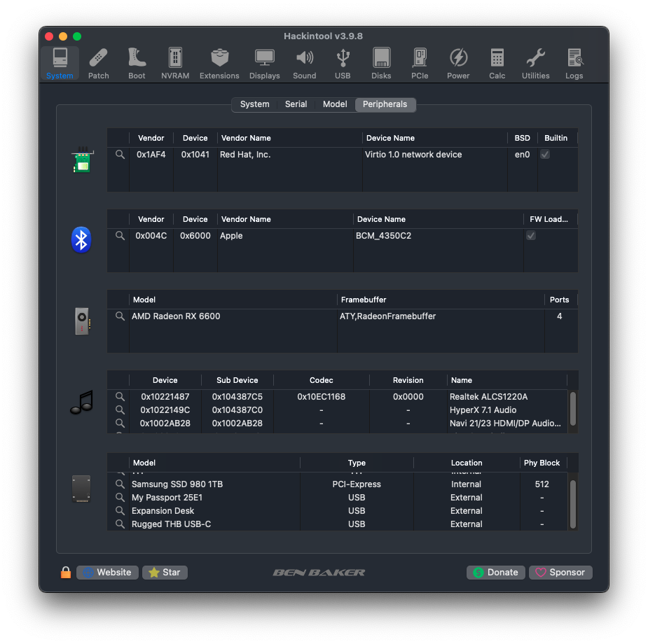The width and height of the screenshot is (648, 644).
Task: Toggle FW Loaded checkbox for BCM_4350C2
Action: point(531,236)
